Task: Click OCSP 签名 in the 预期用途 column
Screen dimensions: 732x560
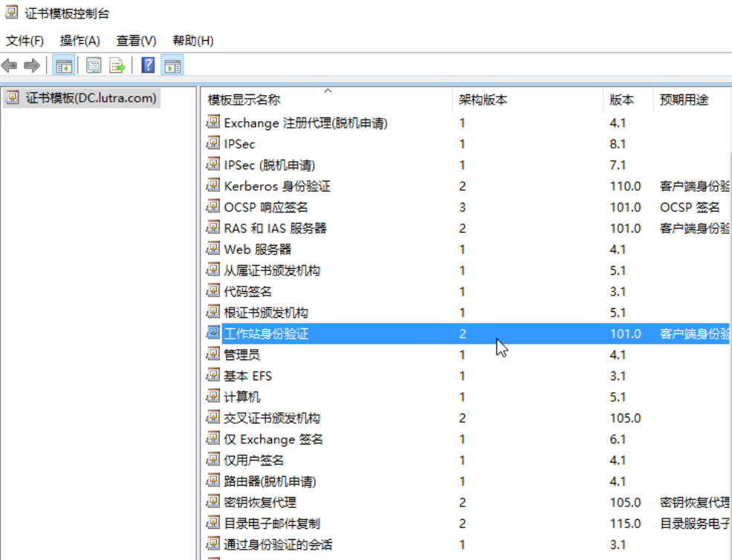Action: tap(690, 207)
